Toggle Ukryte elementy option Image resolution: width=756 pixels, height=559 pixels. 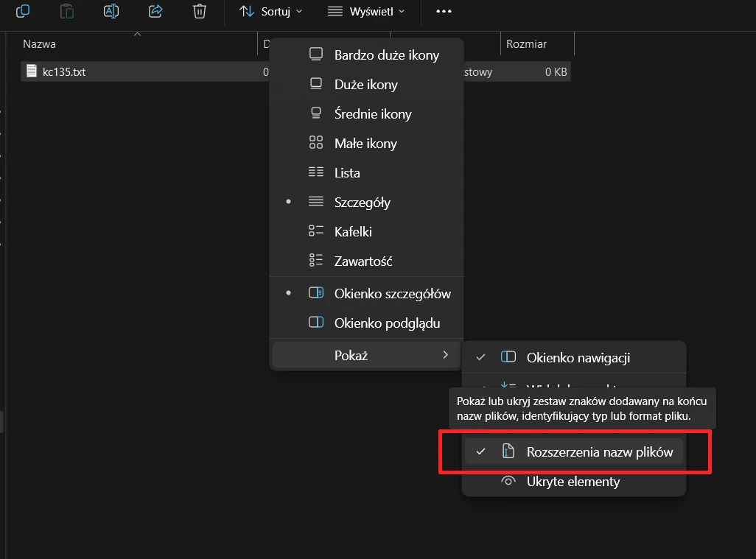[x=574, y=481]
